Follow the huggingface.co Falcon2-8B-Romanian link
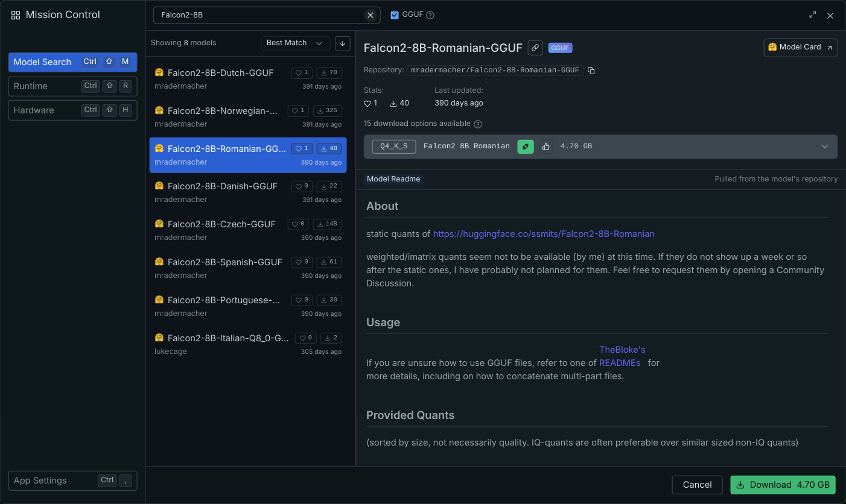The height and width of the screenshot is (504, 846). pos(543,234)
